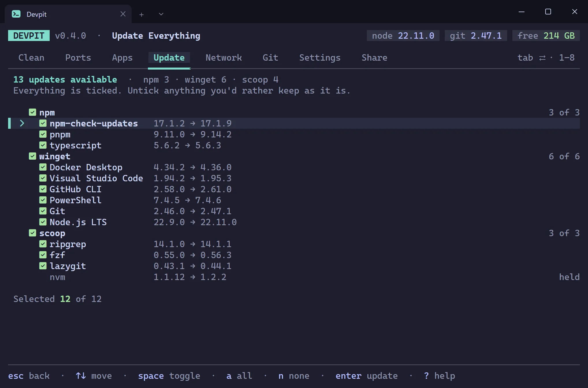The height and width of the screenshot is (388, 588).
Task: Switch to the Ports tab
Action: click(78, 57)
